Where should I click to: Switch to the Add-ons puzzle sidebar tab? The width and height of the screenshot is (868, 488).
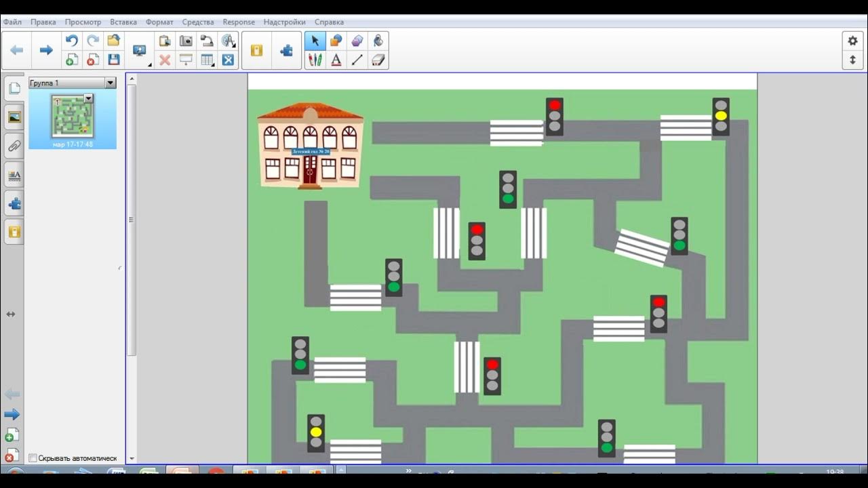pyautogui.click(x=14, y=203)
